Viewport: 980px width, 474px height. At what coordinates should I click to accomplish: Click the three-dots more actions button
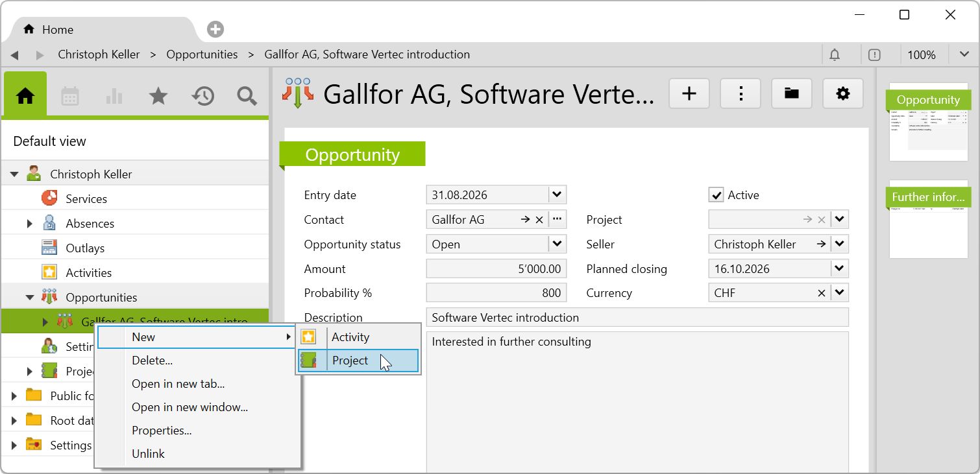coord(741,94)
